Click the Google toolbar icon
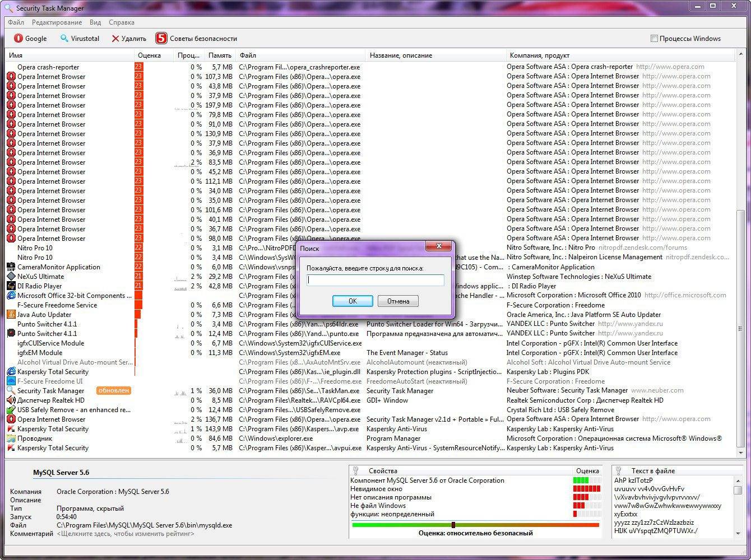Screen dimensions: 751x560 (18, 38)
